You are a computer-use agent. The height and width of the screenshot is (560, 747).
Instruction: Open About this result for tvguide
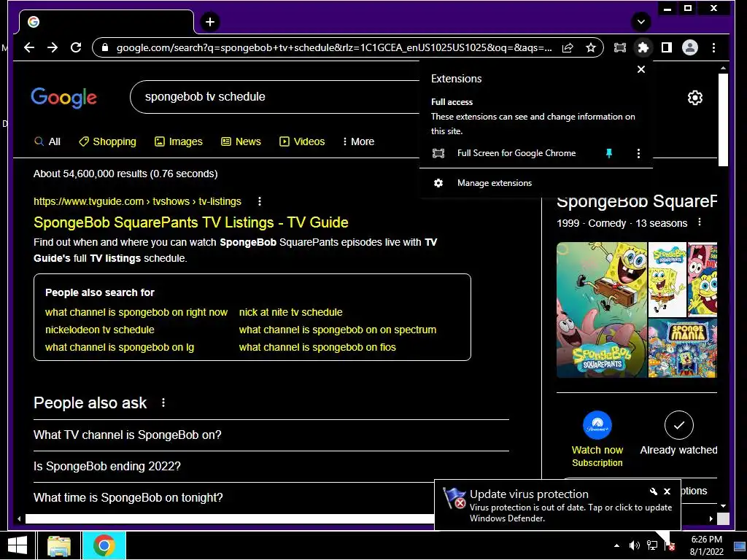pyautogui.click(x=260, y=201)
